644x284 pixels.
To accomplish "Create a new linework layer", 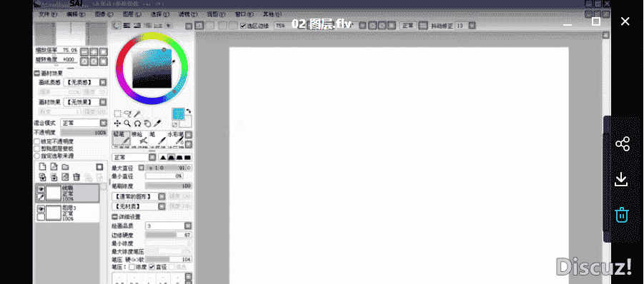I will [x=54, y=167].
